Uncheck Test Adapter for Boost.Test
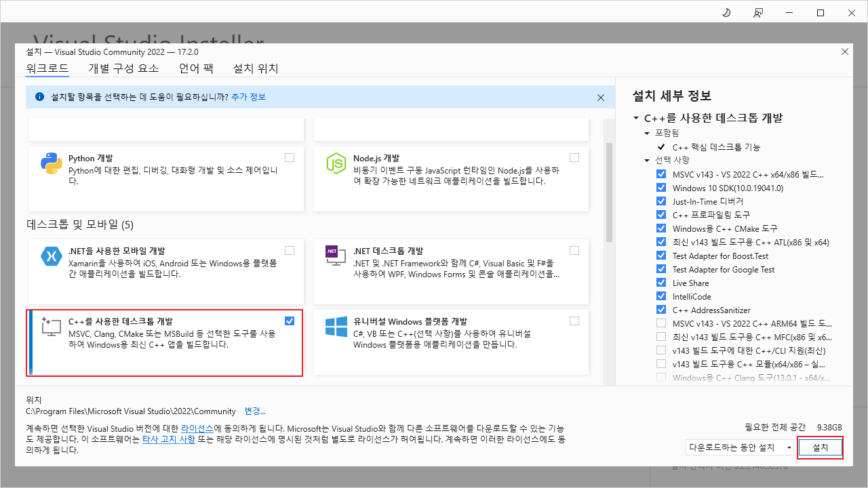Screen dimensions: 868x488 [661, 256]
